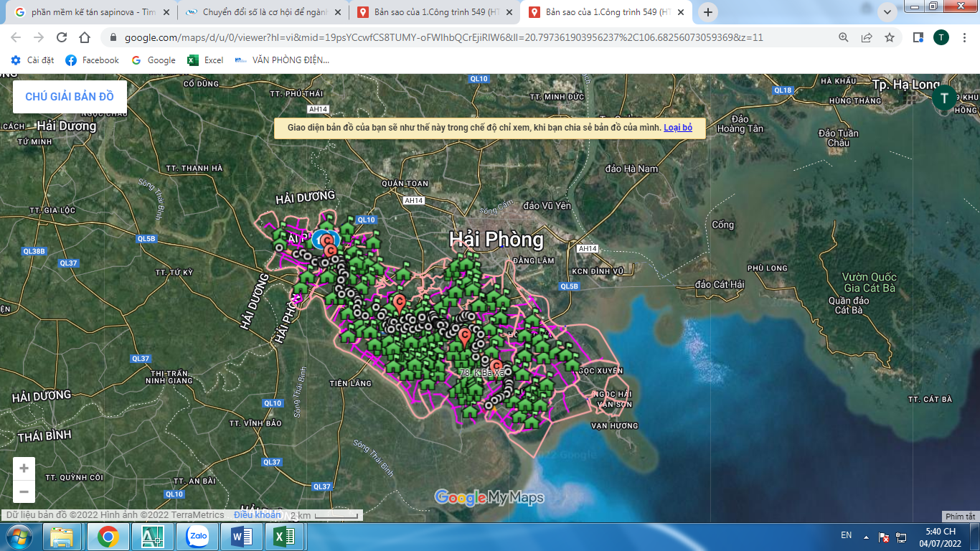Image resolution: width=980 pixels, height=551 pixels.
Task: Dismiss the banner via Loại bỏ link
Action: 678,128
